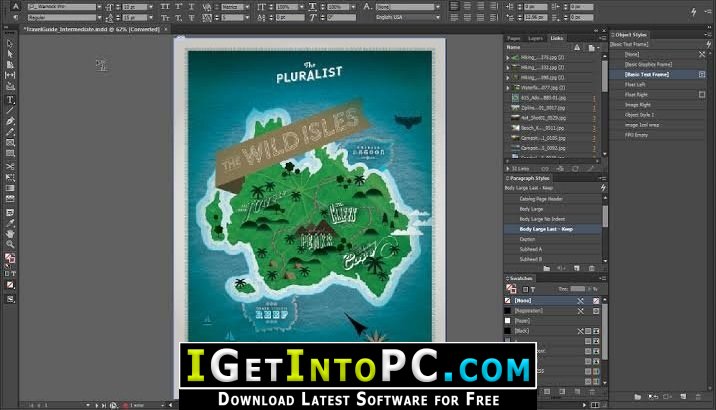The width and height of the screenshot is (716, 410).
Task: Activate the Zoom tool magnifier
Action: pos(10,244)
